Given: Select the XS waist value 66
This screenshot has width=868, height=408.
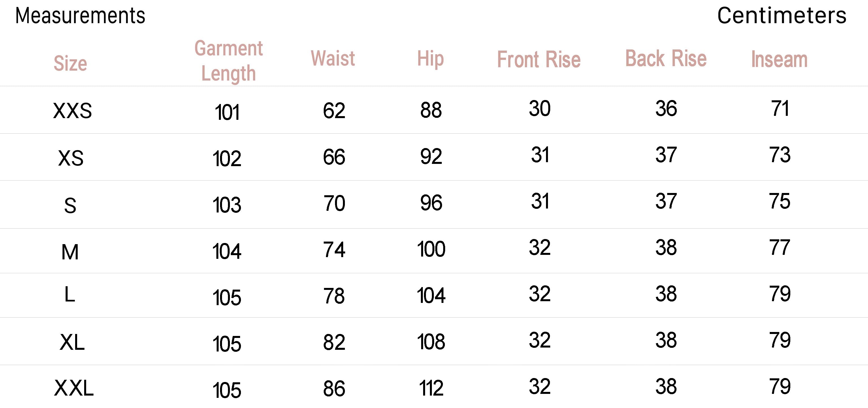Looking at the screenshot, I should click(334, 157).
